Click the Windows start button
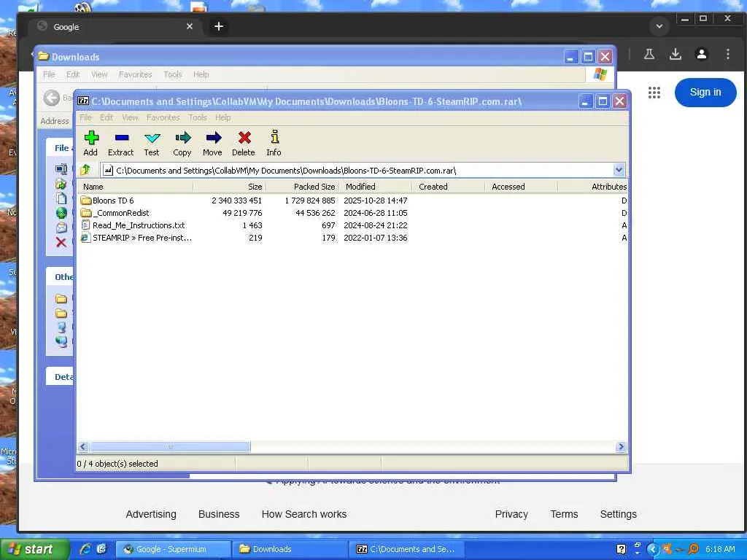 pyautogui.click(x=34, y=550)
